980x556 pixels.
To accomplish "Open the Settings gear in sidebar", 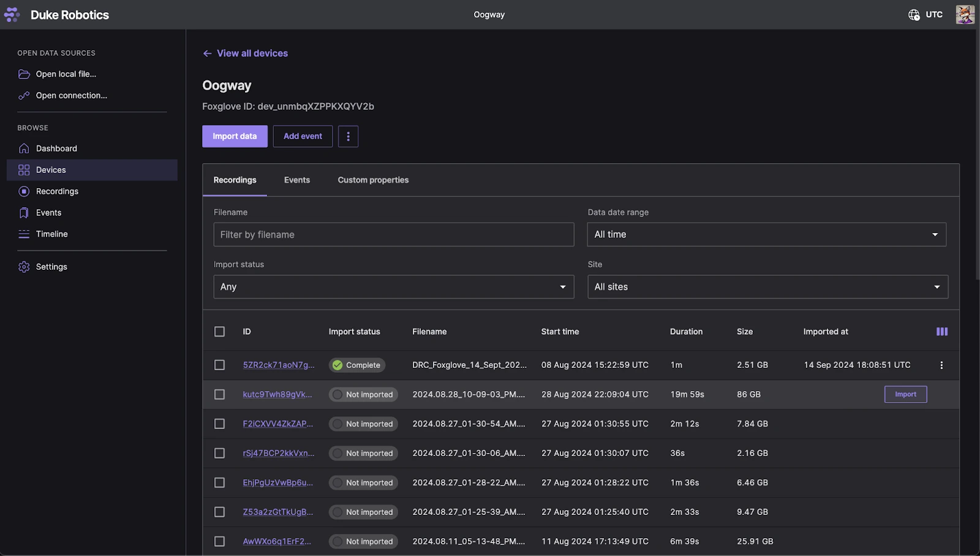I will pyautogui.click(x=24, y=267).
